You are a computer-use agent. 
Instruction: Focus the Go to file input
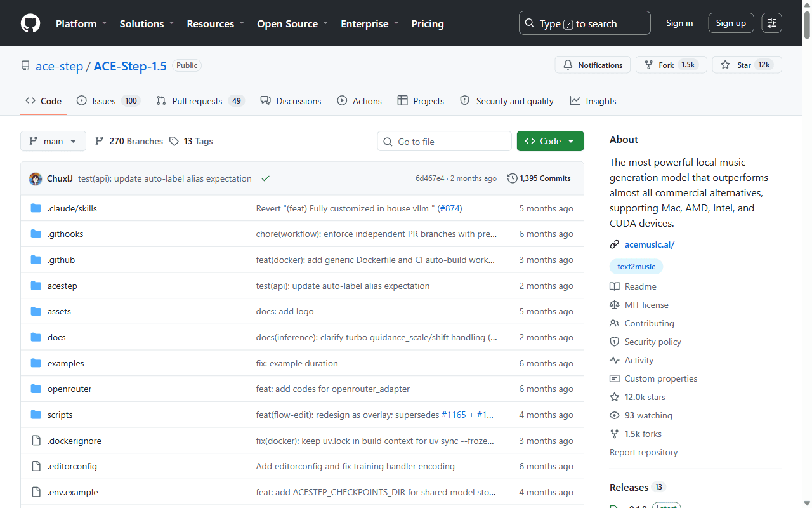click(x=445, y=141)
